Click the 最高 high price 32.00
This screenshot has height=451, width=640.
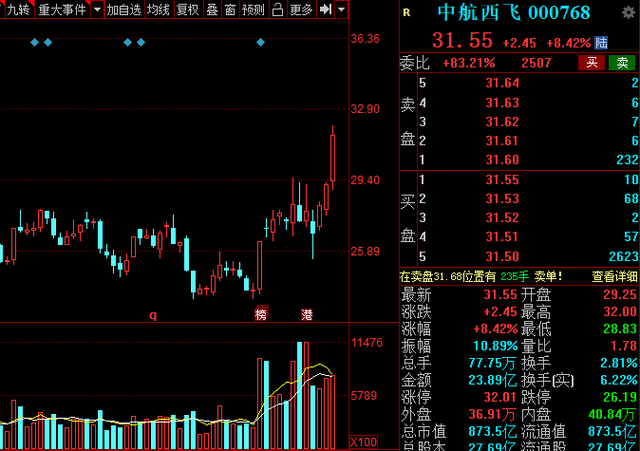pos(620,312)
